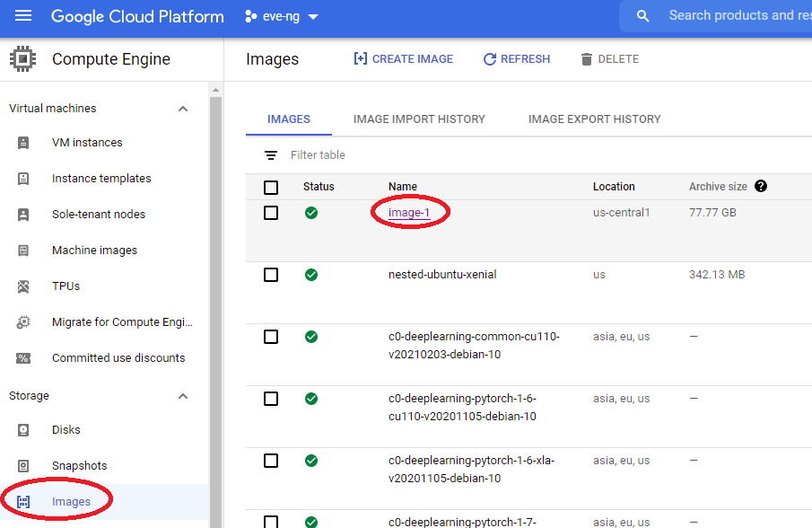Click status checkmark for pytorch-1-6-xla image
Viewport: 812px width, 528px height.
coord(311,461)
